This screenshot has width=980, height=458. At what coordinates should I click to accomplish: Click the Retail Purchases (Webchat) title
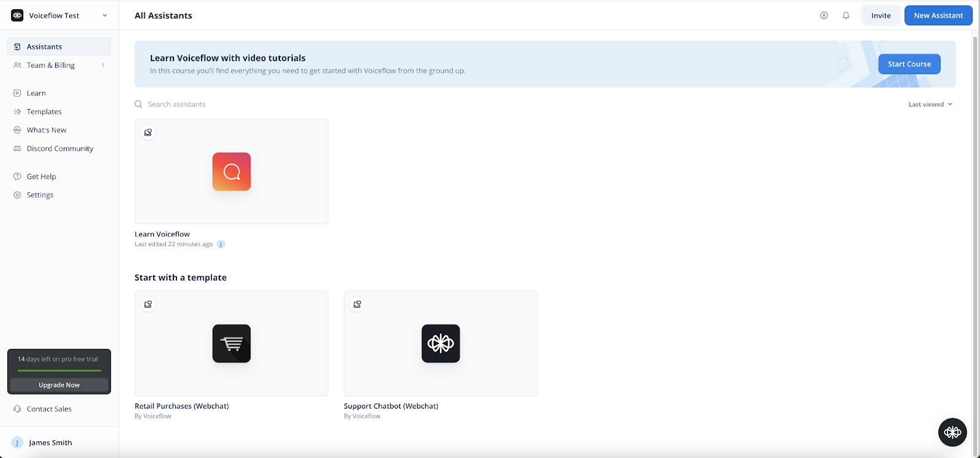click(x=182, y=406)
